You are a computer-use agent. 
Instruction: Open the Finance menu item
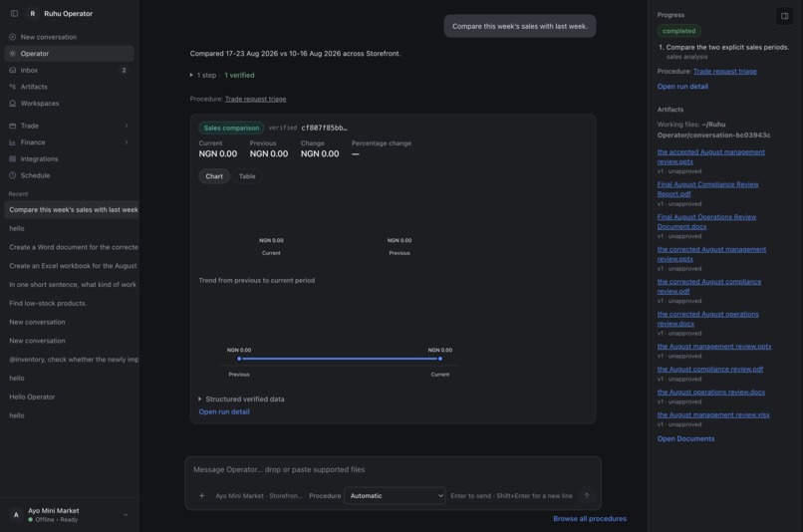click(69, 142)
